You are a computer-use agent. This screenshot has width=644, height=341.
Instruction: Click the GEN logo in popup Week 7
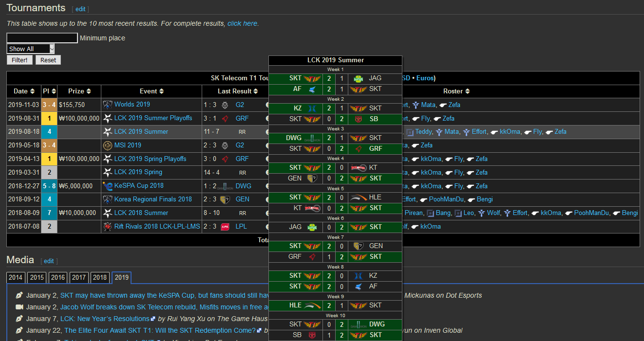359,246
